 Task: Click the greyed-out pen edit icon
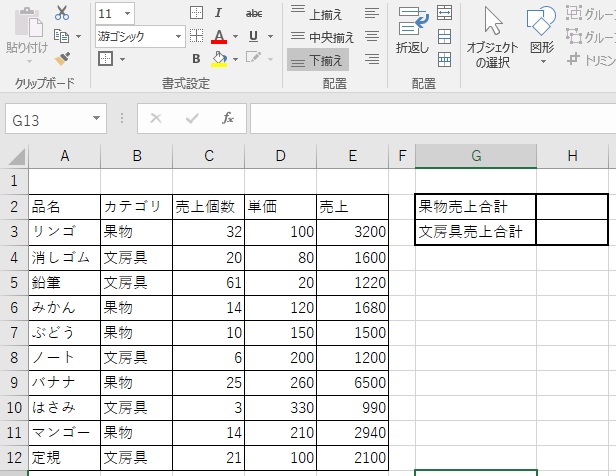(253, 58)
